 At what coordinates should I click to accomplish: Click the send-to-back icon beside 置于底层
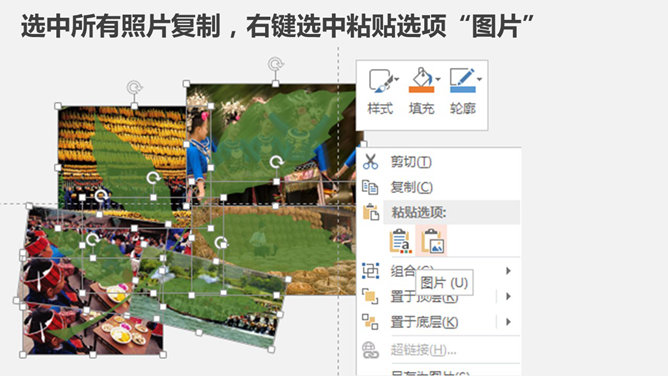(x=370, y=322)
